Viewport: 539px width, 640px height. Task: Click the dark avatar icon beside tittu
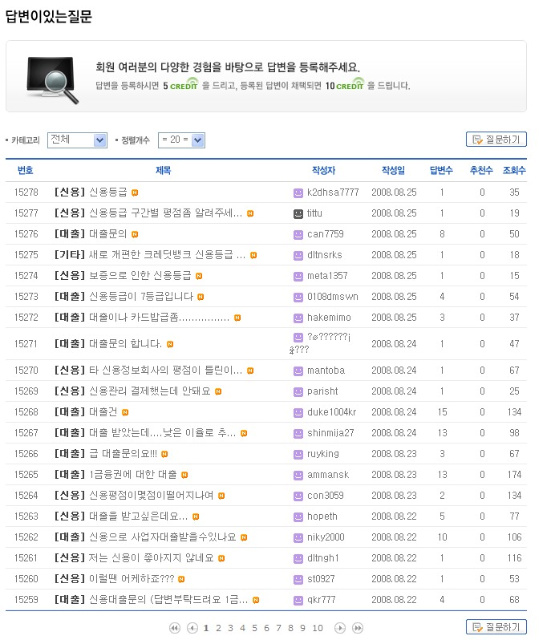click(x=298, y=213)
